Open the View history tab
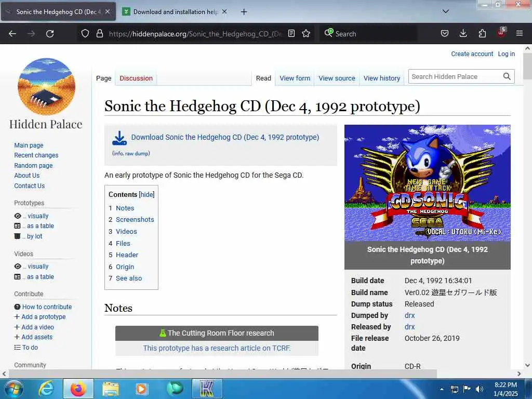532x399 pixels. (382, 78)
